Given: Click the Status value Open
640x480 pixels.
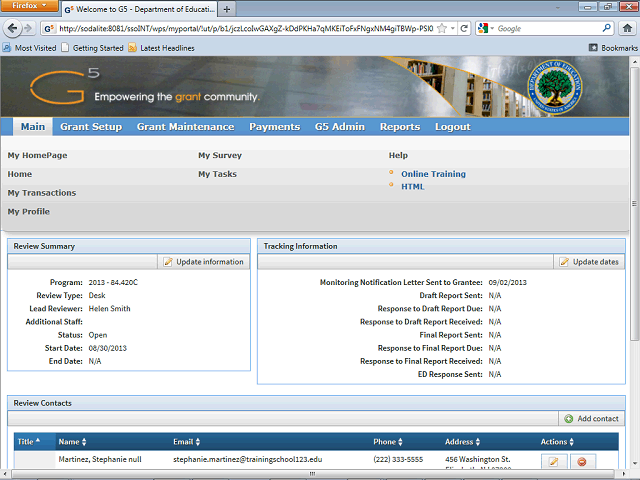Looking at the screenshot, I should click(x=98, y=335).
